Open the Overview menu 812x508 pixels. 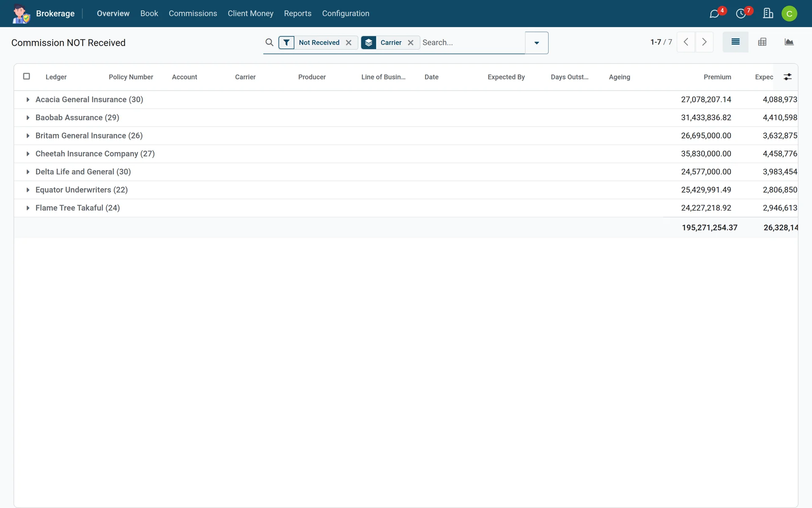tap(113, 14)
